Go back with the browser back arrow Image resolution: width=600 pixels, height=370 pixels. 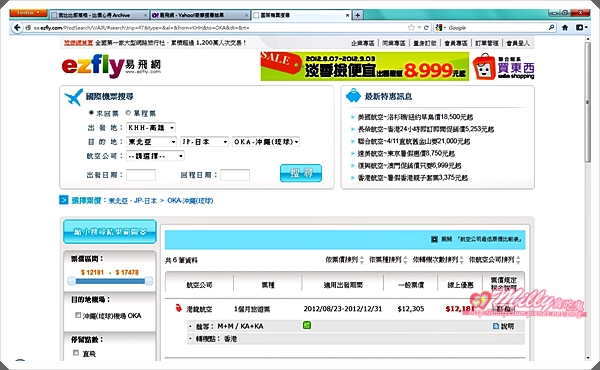click(16, 28)
